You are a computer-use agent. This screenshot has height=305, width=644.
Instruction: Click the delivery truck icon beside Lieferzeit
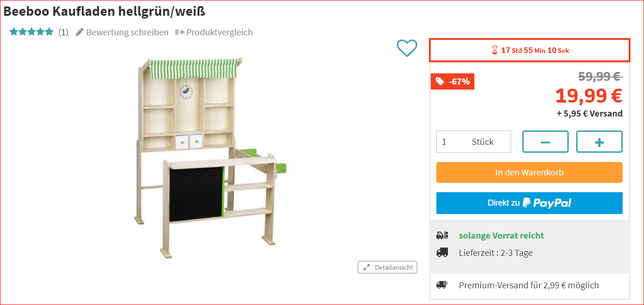pyautogui.click(x=442, y=253)
